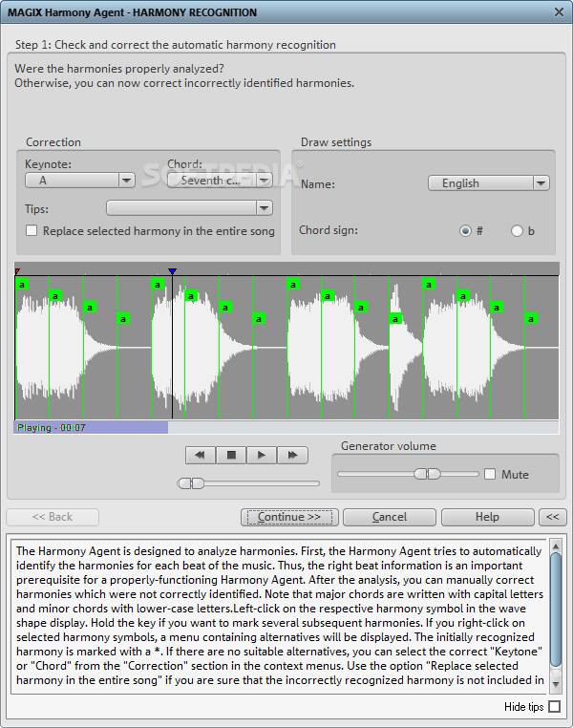Select the 'a' symbol on the narrow waveform spike
The height and width of the screenshot is (728, 573).
click(394, 319)
